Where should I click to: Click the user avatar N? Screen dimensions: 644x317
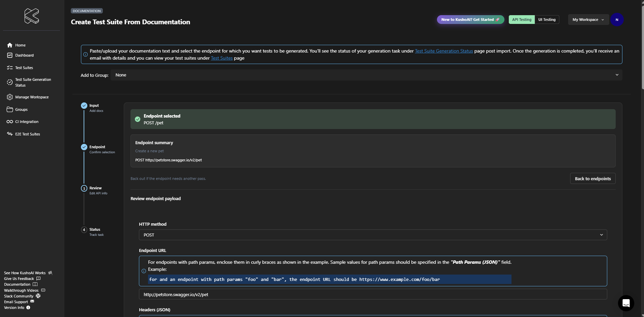617,20
